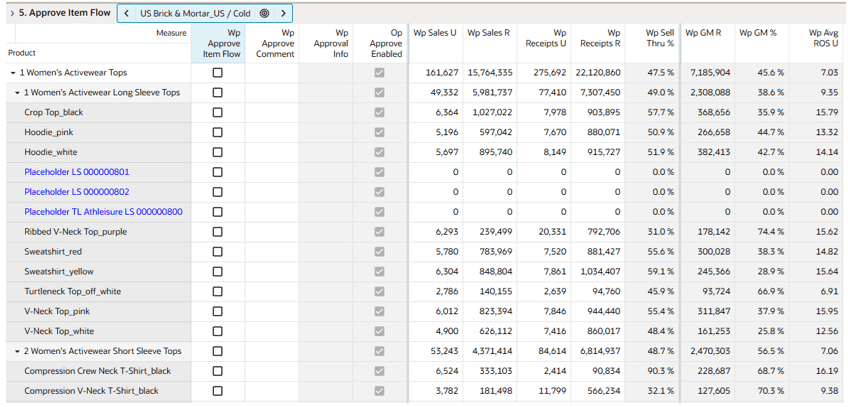Check Approve Item Flow for Hoodie_white

pyautogui.click(x=217, y=152)
